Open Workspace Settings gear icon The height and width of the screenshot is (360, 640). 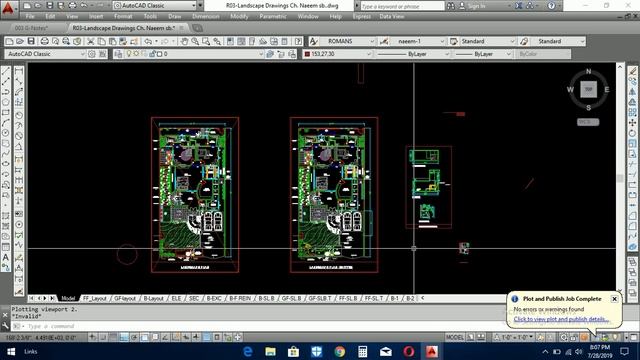[92, 54]
